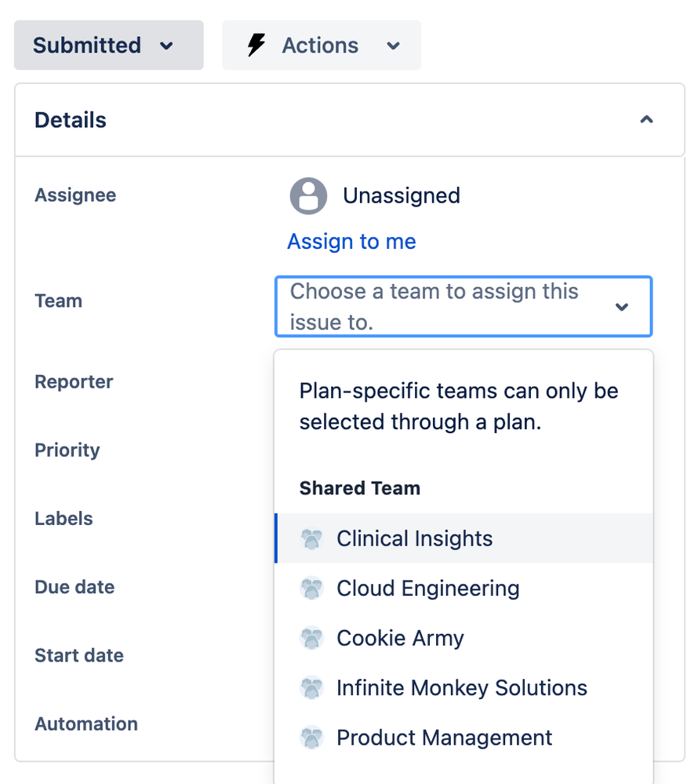Click the Unassigned avatar icon

[x=308, y=196]
